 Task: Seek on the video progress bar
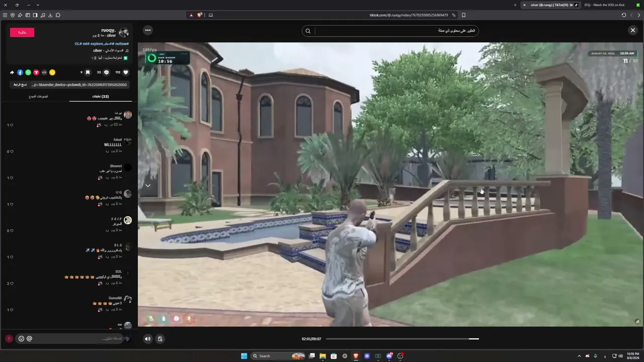click(403, 339)
